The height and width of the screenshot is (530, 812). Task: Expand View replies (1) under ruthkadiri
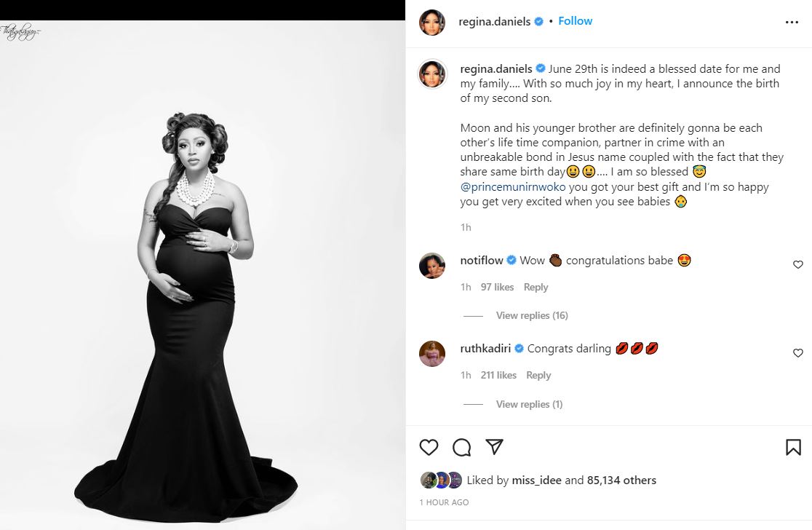pos(529,404)
